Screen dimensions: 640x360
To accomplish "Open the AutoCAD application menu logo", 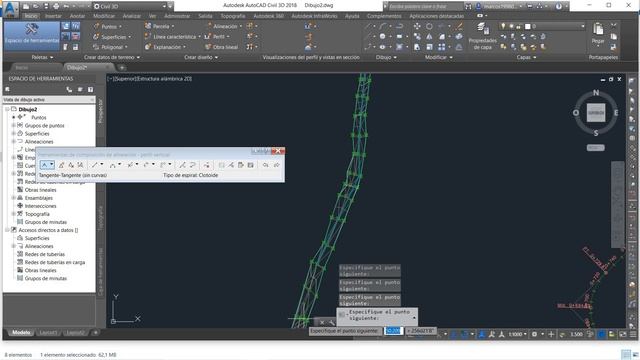I will point(11,9).
